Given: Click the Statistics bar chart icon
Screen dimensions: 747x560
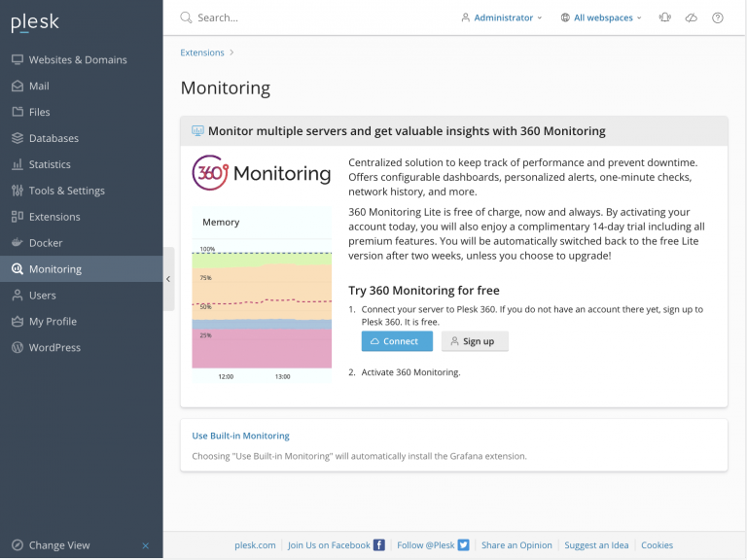Looking at the screenshot, I should 18,164.
